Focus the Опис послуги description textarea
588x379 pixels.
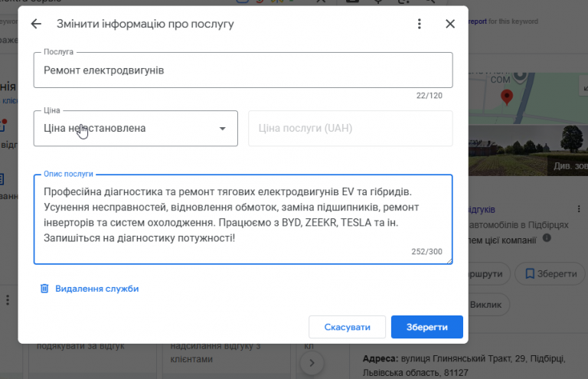[x=243, y=219]
